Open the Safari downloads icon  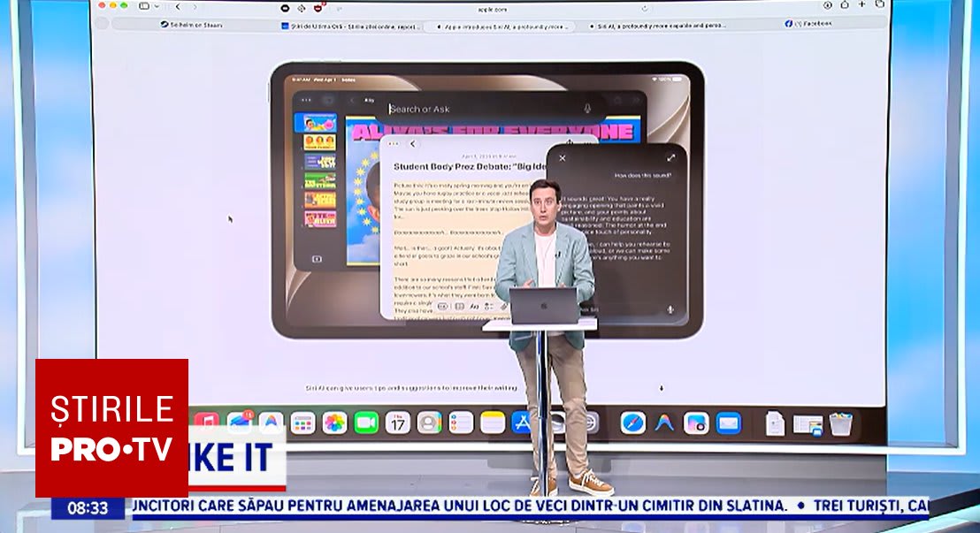point(828,5)
